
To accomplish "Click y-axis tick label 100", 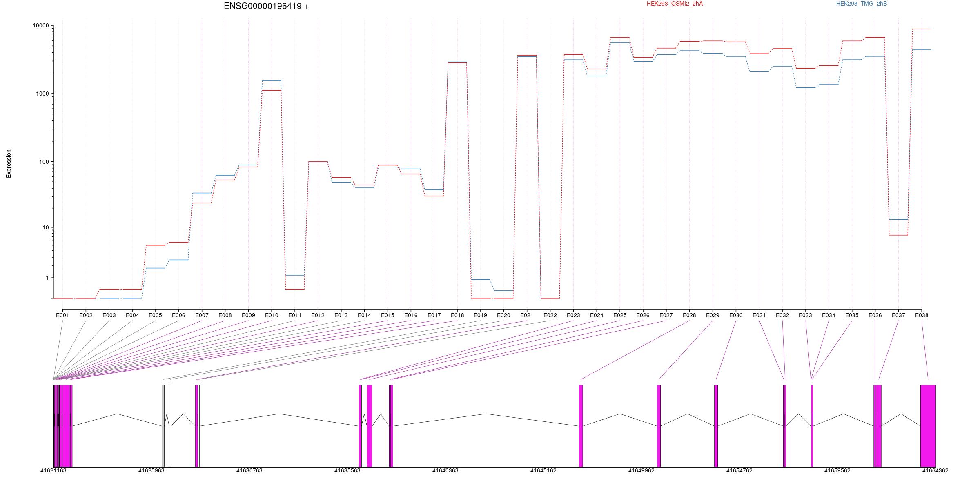I will [44, 162].
